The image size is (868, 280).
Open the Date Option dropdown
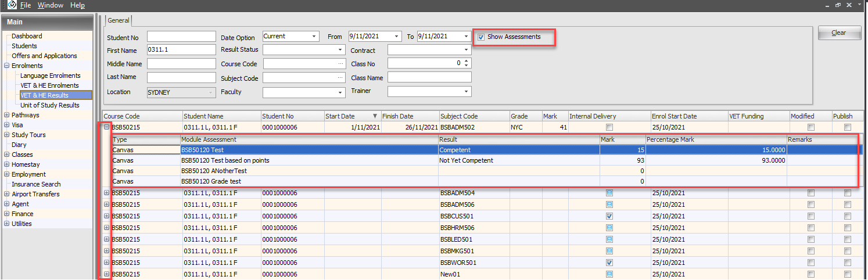point(314,36)
